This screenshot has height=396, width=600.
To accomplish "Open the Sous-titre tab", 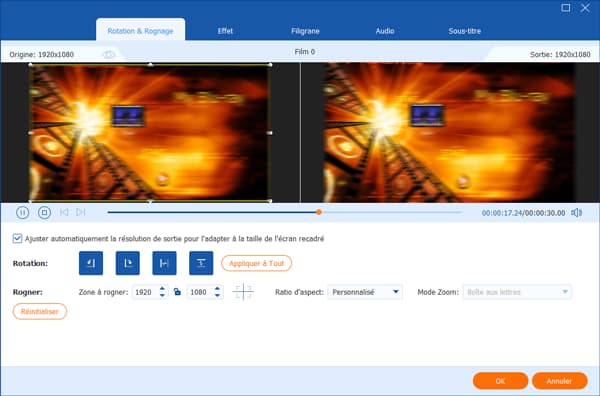I will coord(465,31).
